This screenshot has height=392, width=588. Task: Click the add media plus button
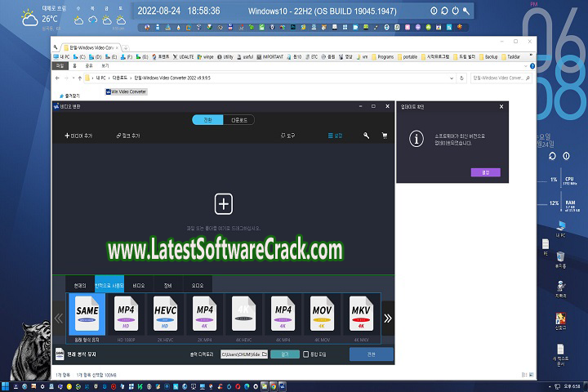point(78,136)
